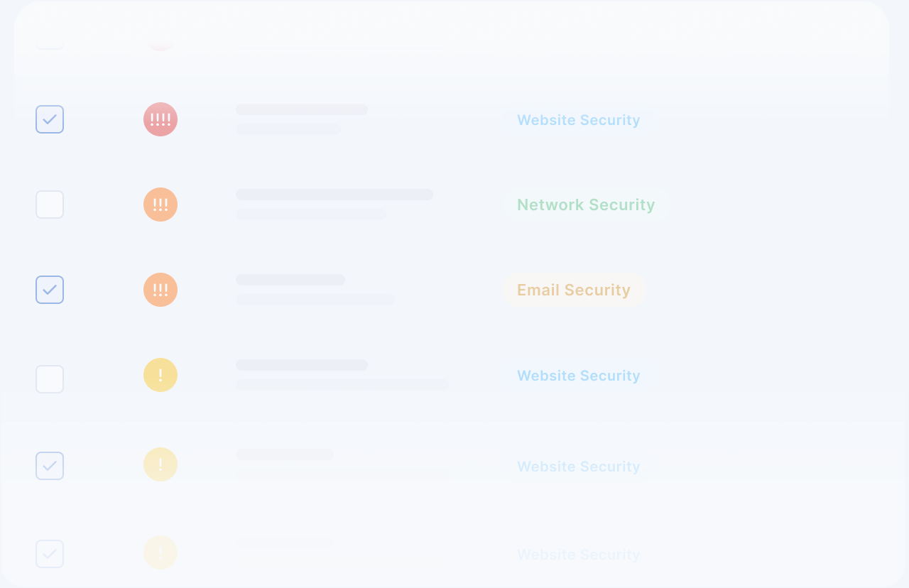The height and width of the screenshot is (588, 909).
Task: Click the yellow severity icon in bottom-most faded row
Action: [x=160, y=552]
